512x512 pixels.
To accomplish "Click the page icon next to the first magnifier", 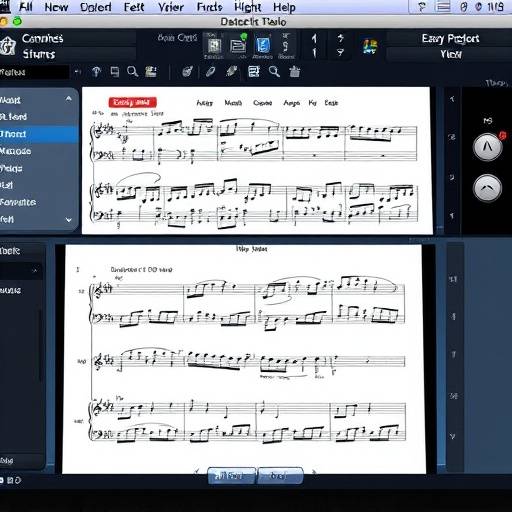I will point(115,72).
